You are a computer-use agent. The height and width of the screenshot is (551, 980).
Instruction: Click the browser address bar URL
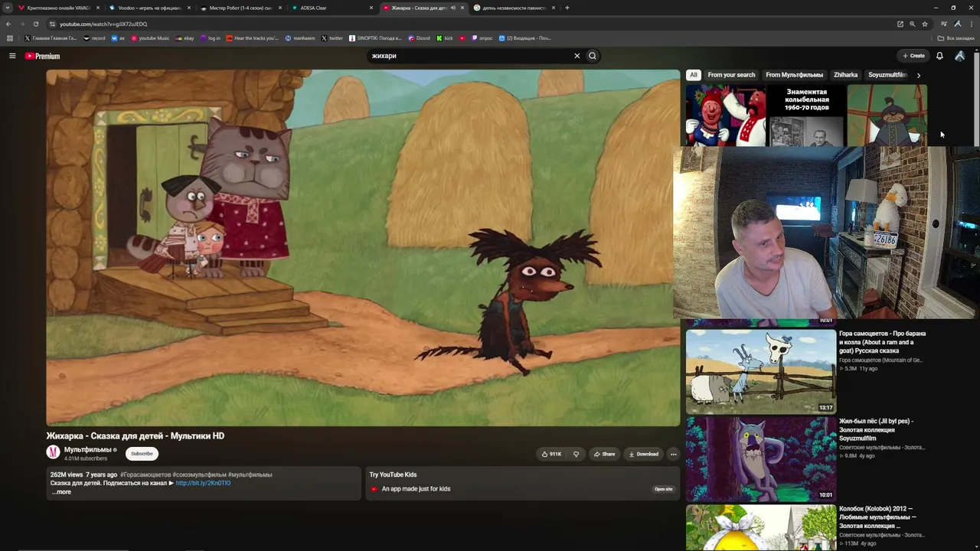pos(103,24)
